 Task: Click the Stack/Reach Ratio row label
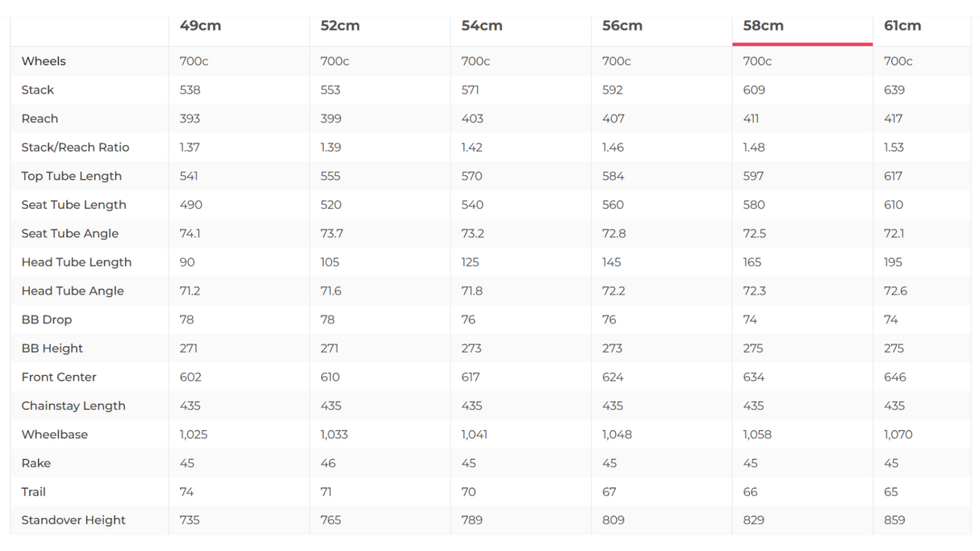pyautogui.click(x=75, y=148)
